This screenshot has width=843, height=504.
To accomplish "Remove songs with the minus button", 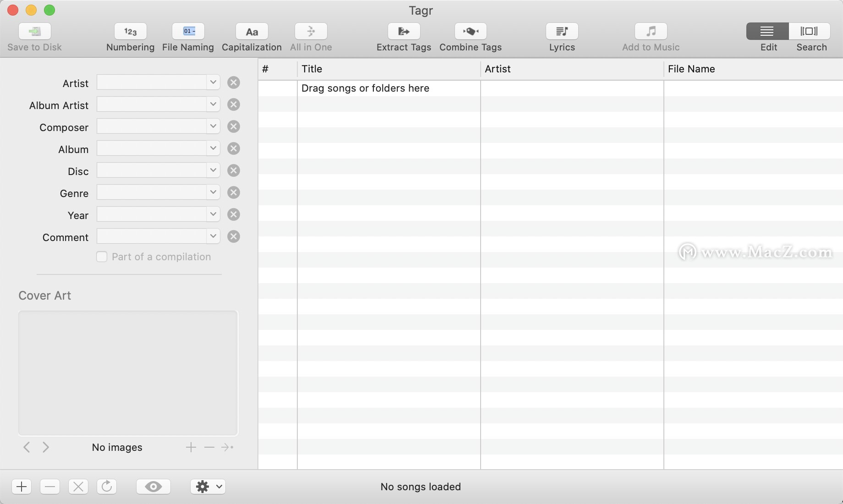I will pos(50,486).
